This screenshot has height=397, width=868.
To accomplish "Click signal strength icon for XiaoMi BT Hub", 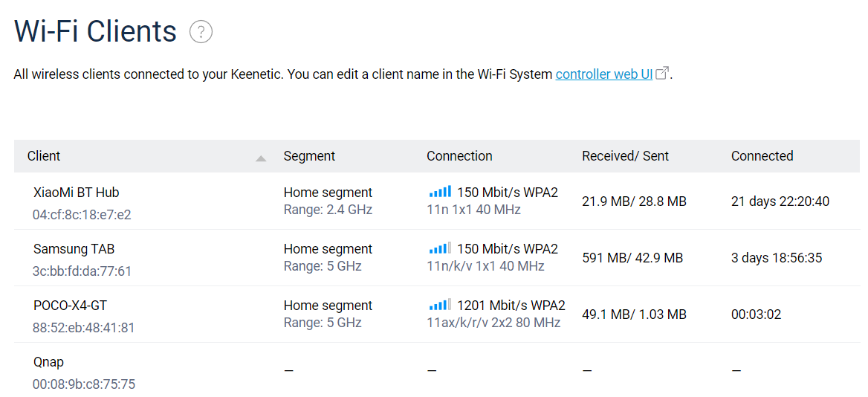I will point(440,193).
